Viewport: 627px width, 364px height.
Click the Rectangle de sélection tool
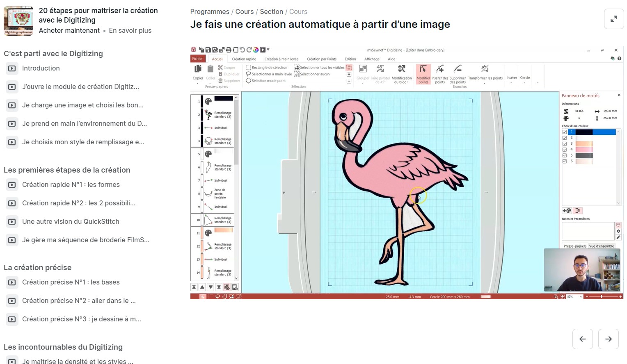[266, 68]
